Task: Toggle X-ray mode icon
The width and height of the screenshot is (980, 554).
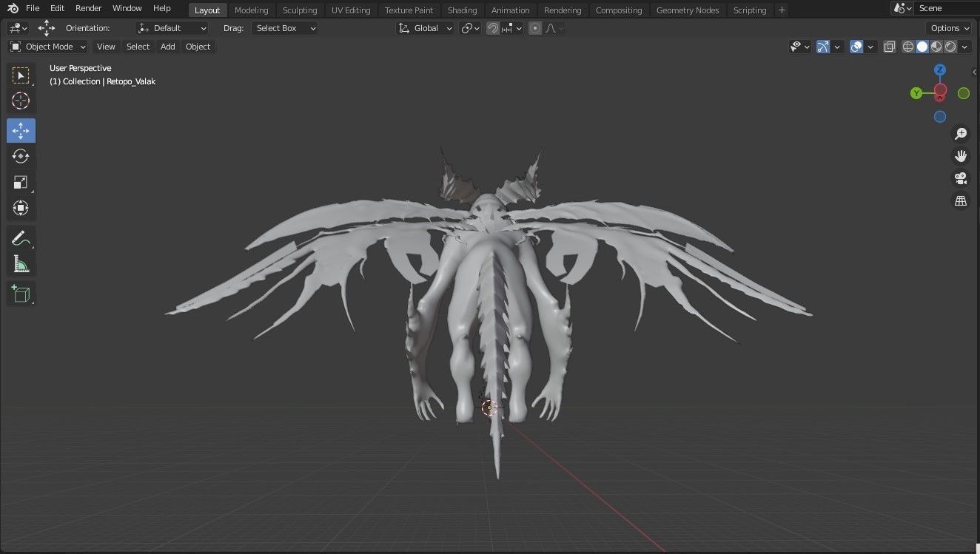Action: tap(889, 47)
